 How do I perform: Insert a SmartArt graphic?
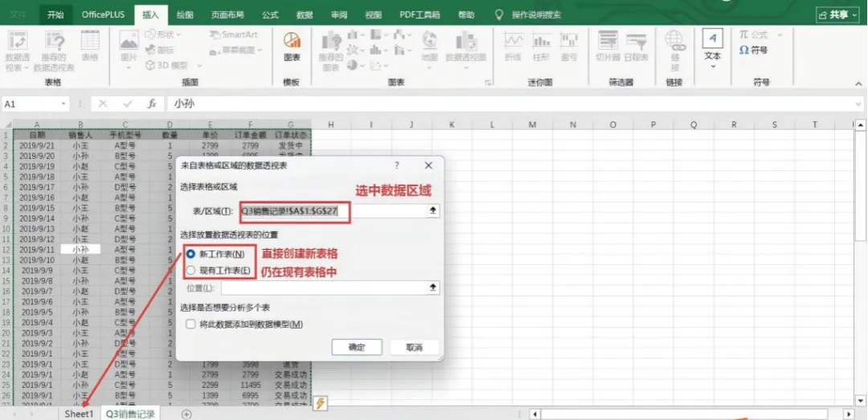234,35
